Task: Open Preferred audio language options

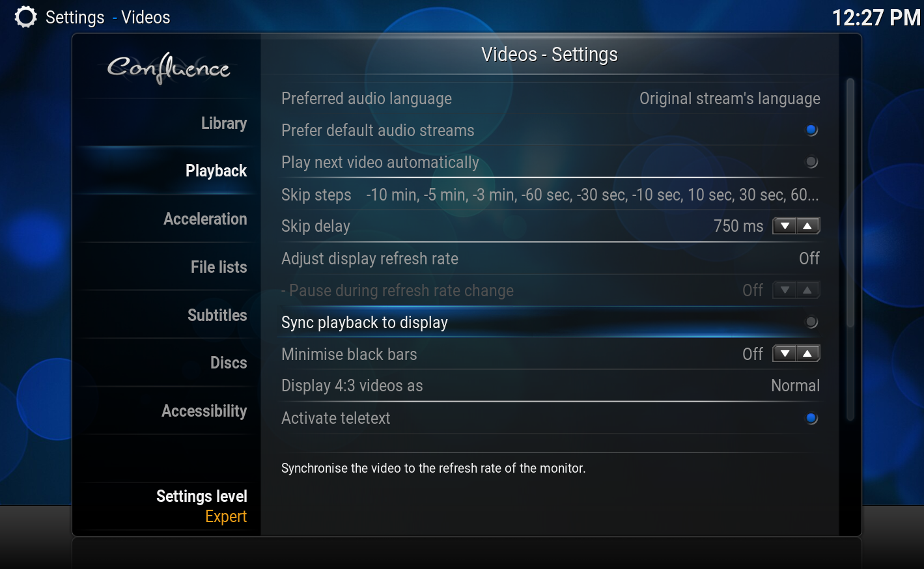Action: point(550,98)
